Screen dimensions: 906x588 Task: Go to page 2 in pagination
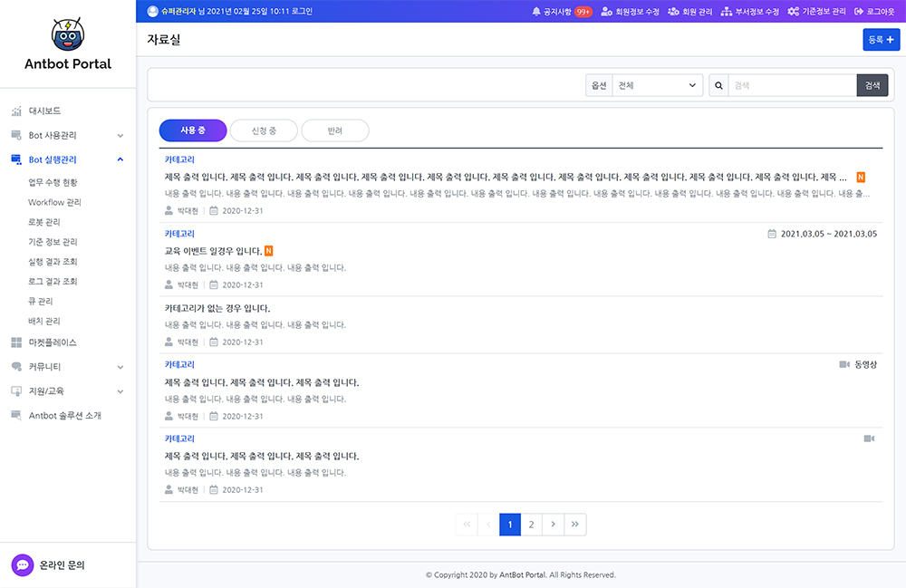click(x=531, y=525)
